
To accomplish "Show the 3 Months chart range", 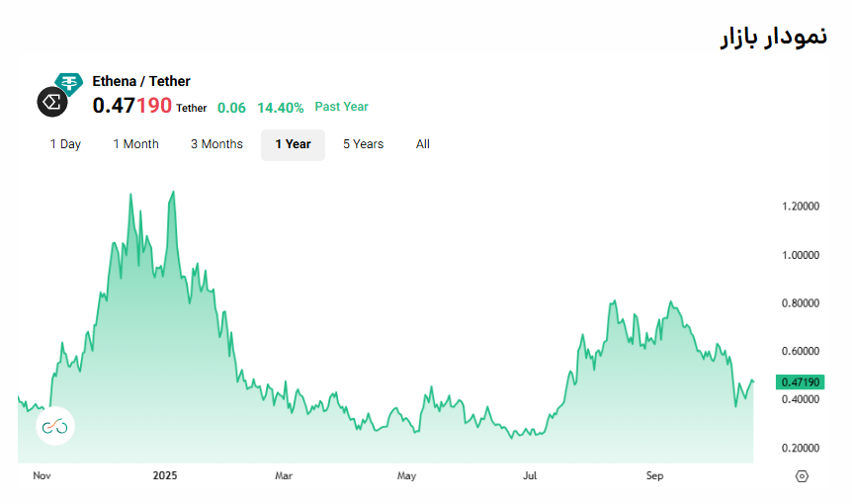I will [x=216, y=144].
